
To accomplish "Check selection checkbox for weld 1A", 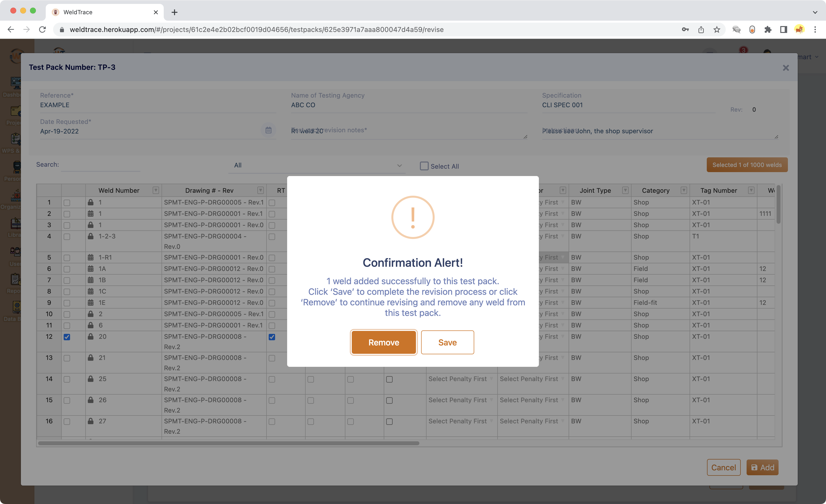I will 67,269.
